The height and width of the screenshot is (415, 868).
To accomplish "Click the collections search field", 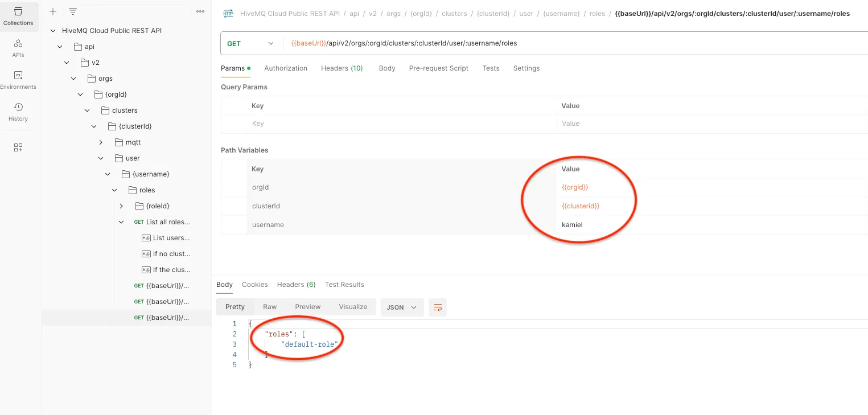I will click(x=135, y=11).
